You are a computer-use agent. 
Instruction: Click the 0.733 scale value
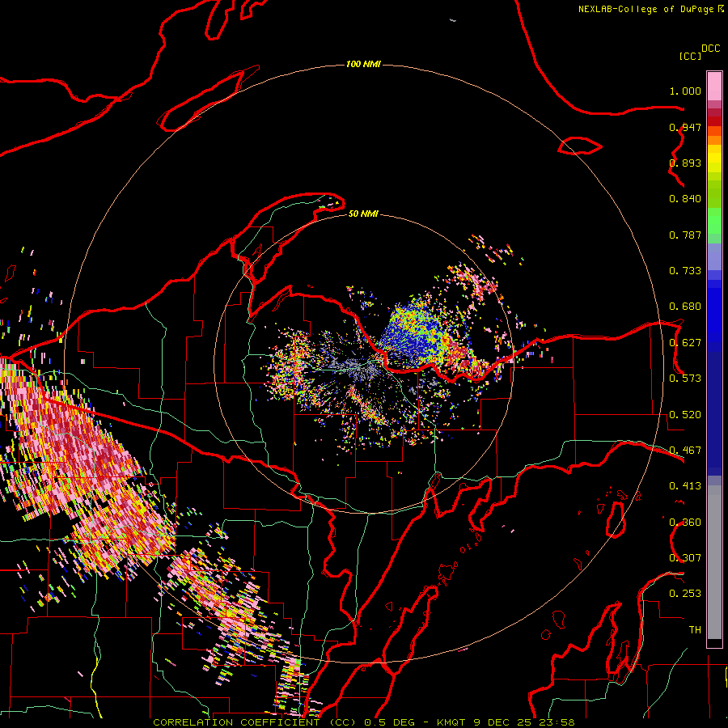point(685,271)
